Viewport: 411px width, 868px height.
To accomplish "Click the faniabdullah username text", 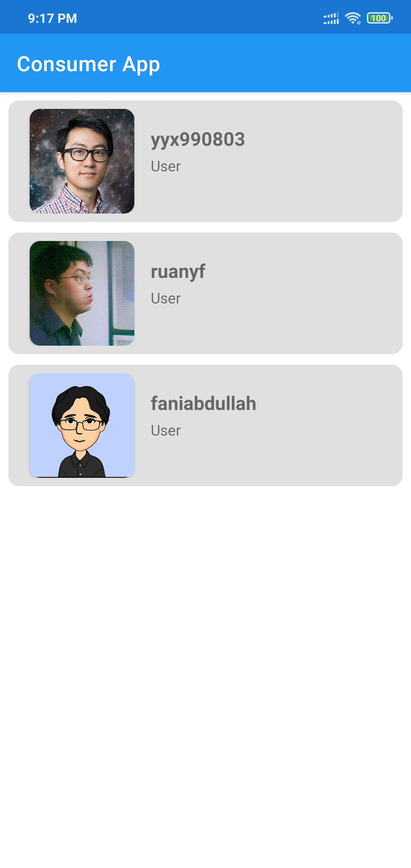I will 204,404.
